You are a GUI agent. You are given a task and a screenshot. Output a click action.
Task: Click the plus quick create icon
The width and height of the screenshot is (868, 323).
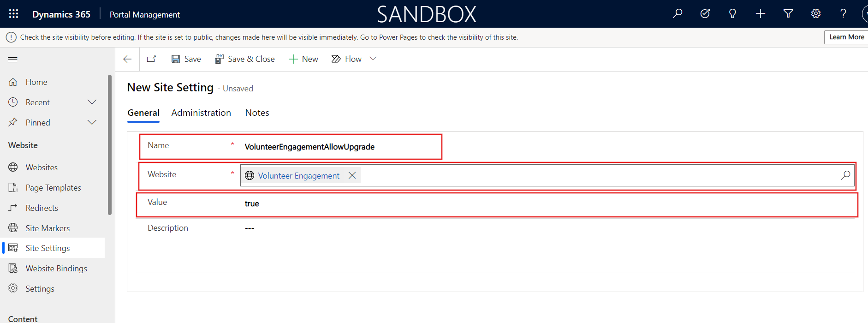[x=761, y=14]
